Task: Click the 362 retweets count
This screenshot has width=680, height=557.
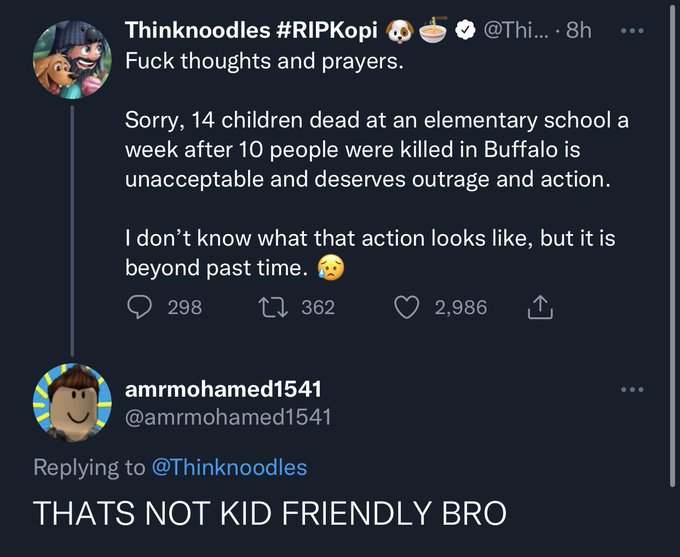Action: tap(318, 307)
